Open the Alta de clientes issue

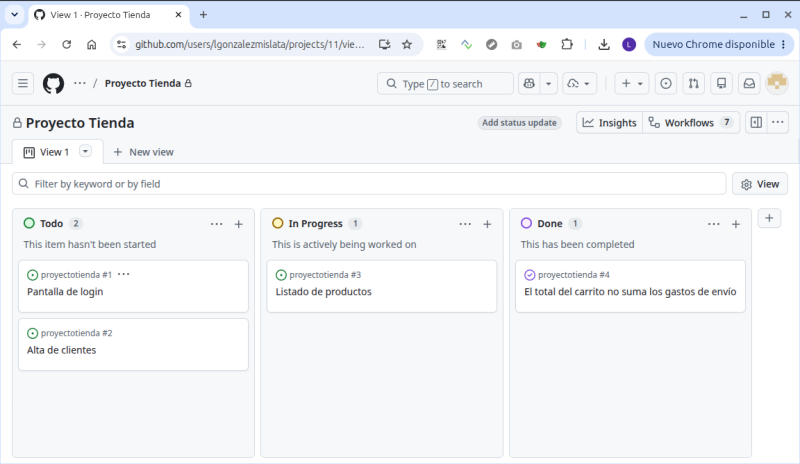61,350
